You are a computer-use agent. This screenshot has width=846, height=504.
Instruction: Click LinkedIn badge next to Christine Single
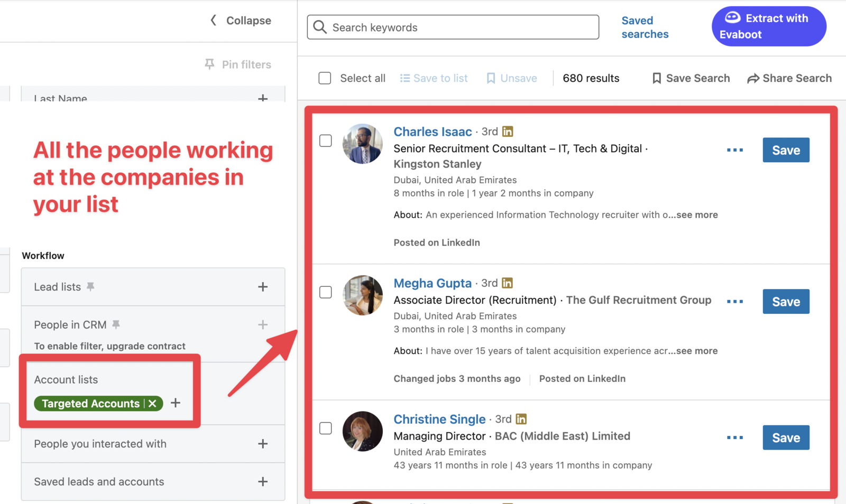(521, 419)
